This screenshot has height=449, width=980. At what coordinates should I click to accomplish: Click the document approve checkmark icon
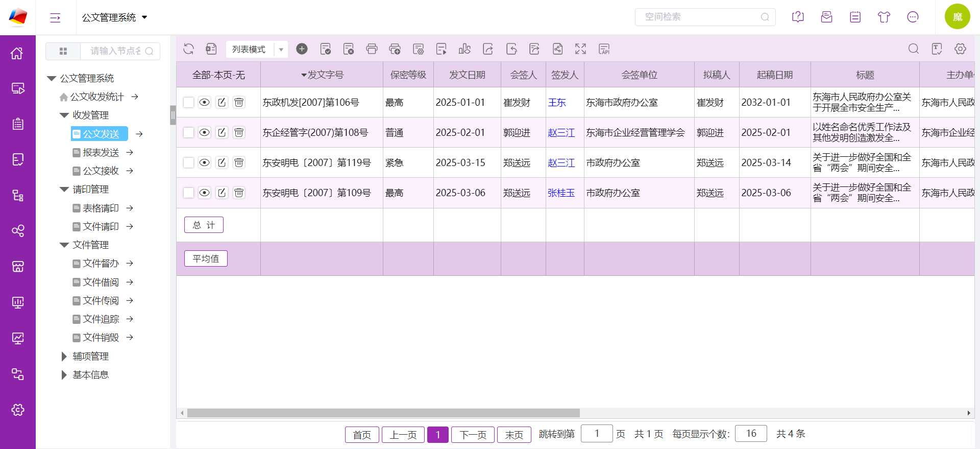pos(326,49)
